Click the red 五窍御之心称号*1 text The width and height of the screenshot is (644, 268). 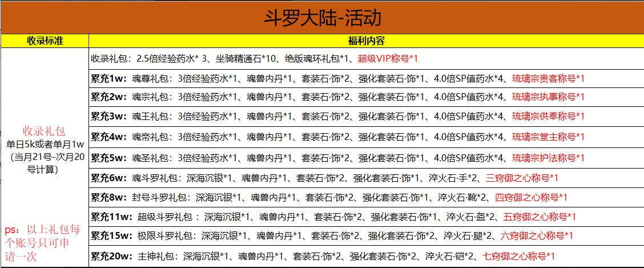pos(540,217)
